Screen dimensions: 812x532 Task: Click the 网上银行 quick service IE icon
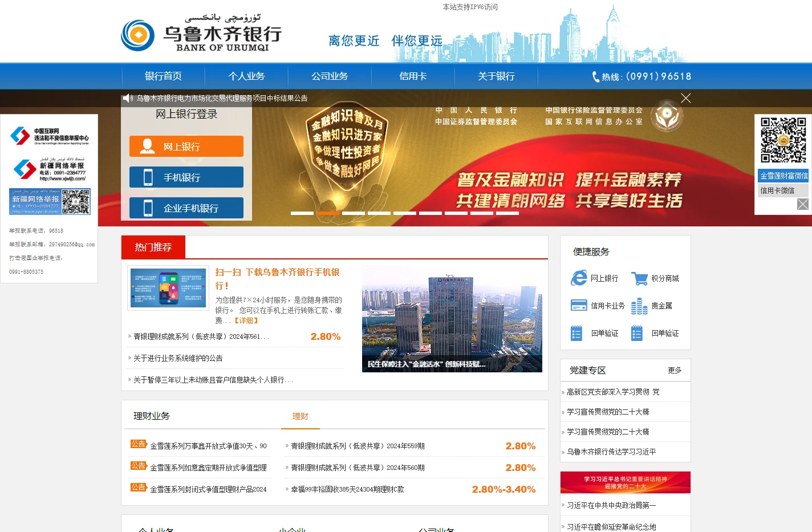coord(579,278)
